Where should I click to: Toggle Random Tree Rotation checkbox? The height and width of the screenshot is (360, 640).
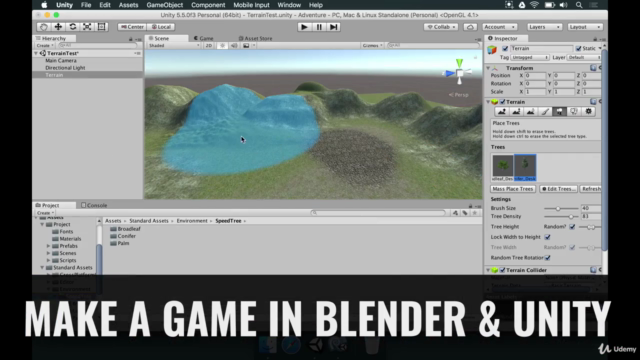click(547, 258)
